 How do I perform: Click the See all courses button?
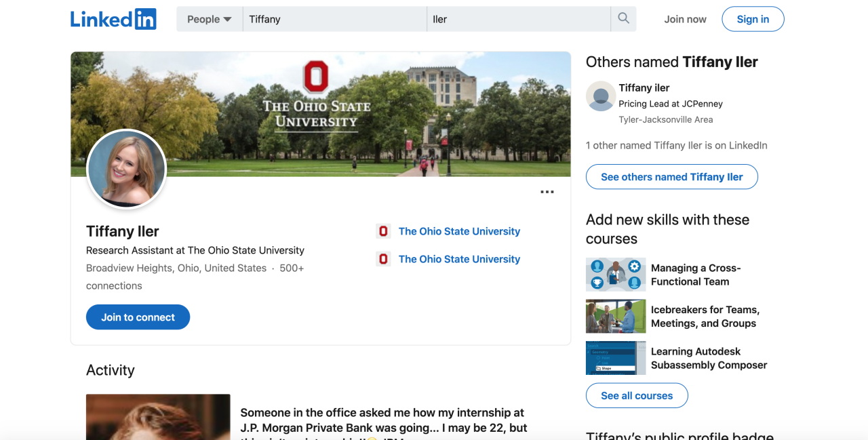637,395
